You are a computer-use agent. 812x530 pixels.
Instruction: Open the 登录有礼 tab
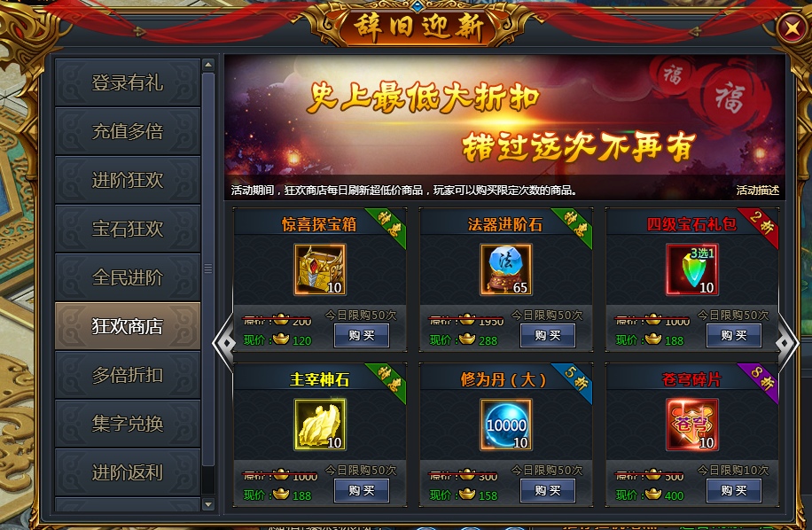tap(128, 82)
